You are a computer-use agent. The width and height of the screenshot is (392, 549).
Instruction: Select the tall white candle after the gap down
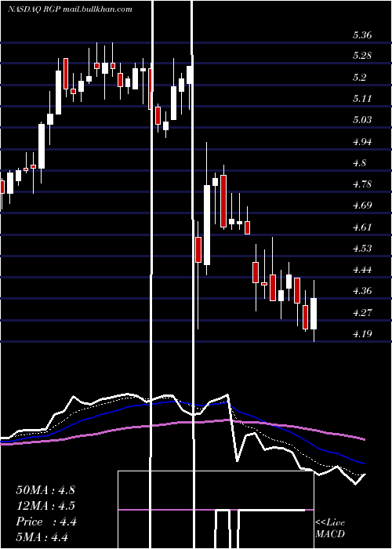pyautogui.click(x=207, y=225)
